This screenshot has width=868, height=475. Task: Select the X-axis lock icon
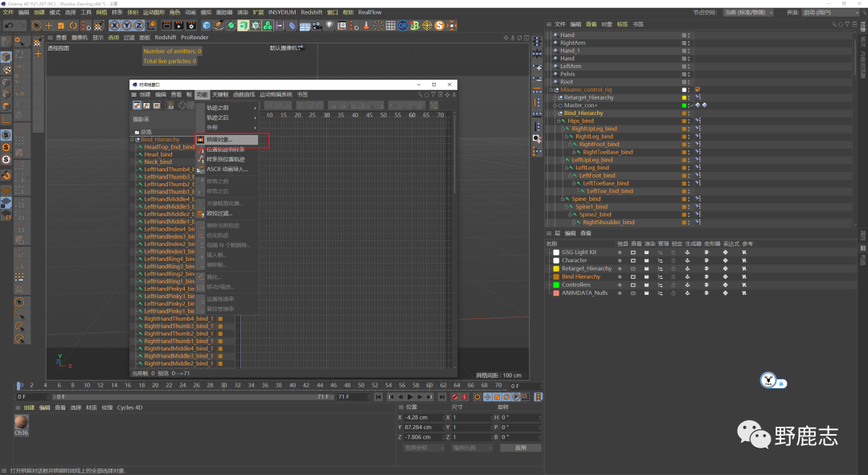[x=115, y=26]
